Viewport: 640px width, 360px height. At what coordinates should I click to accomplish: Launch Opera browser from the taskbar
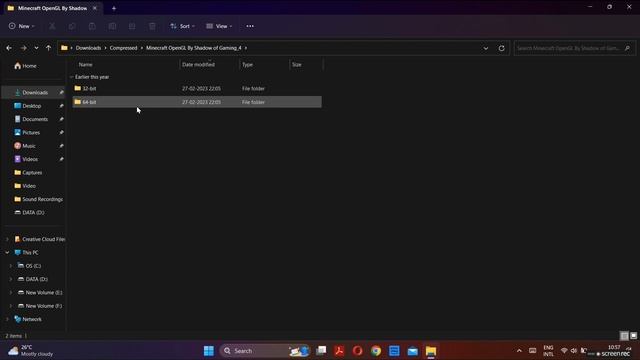pos(358,351)
